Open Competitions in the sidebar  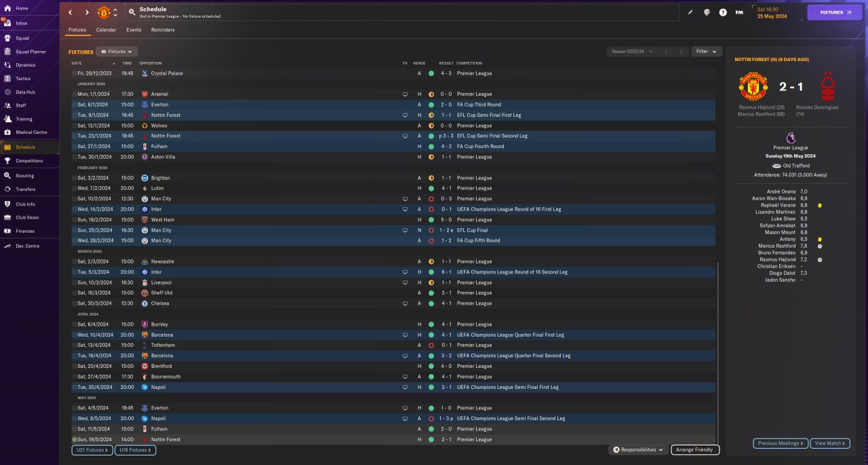coord(28,161)
